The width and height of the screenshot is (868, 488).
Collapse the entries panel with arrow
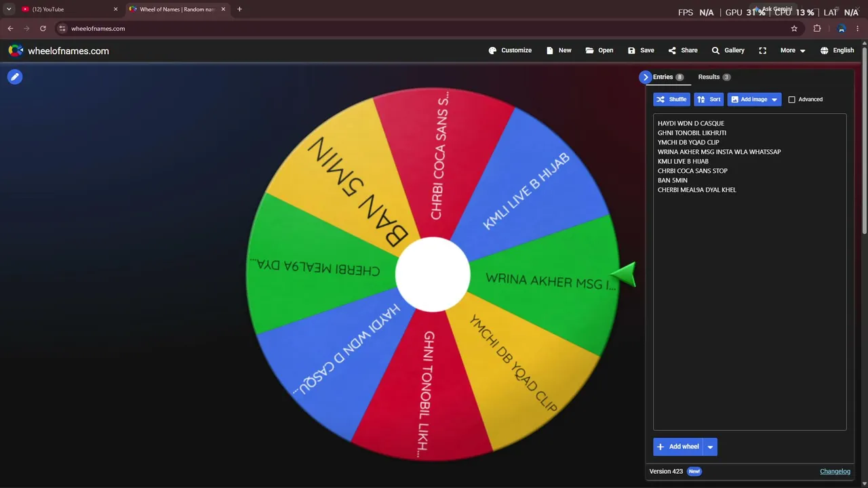pos(645,77)
